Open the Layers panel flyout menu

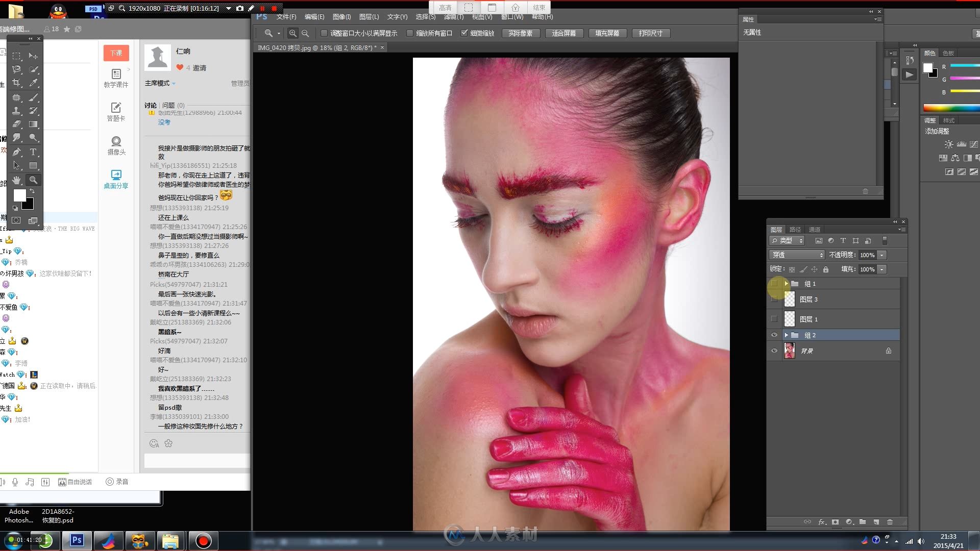tap(902, 230)
